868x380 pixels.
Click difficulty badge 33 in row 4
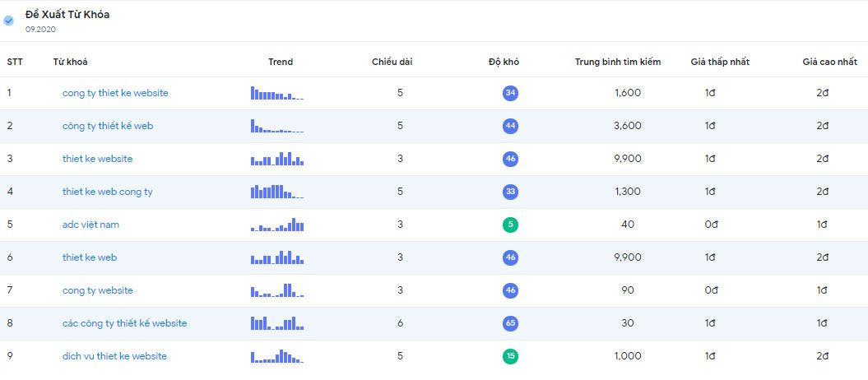pos(510,192)
